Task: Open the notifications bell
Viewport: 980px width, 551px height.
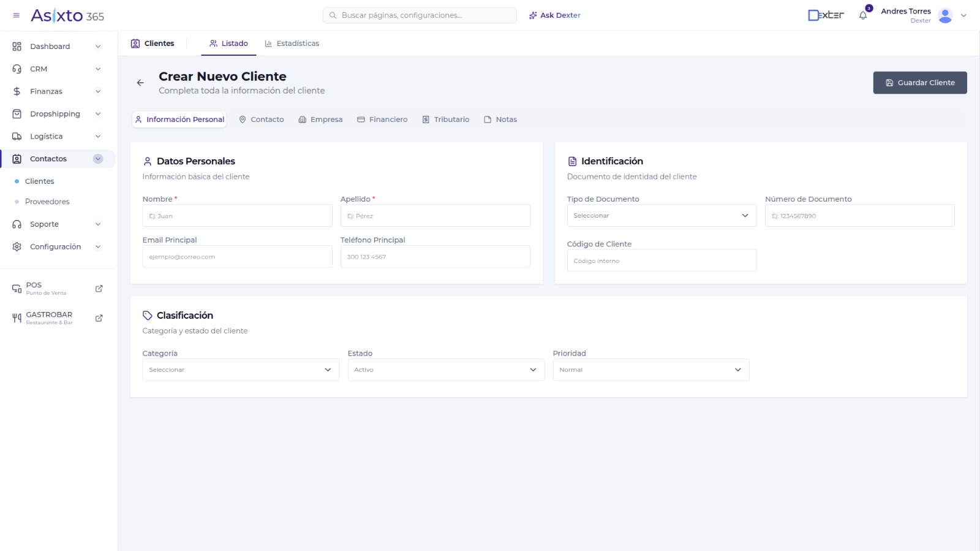Action: 863,15
